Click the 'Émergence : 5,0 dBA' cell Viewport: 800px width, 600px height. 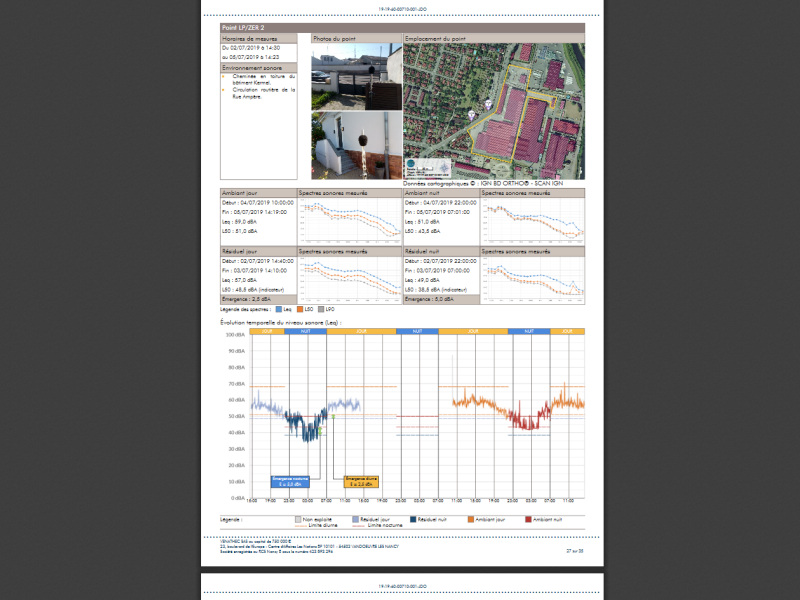point(441,299)
